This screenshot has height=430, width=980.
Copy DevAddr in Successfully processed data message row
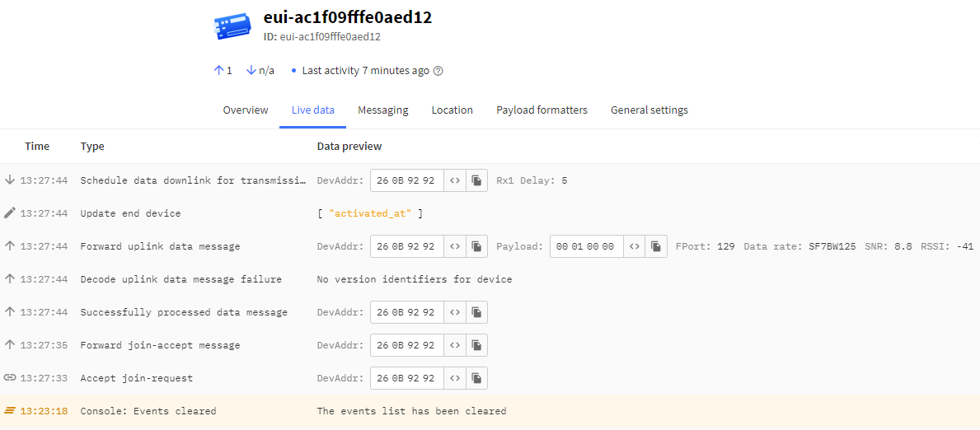click(476, 312)
